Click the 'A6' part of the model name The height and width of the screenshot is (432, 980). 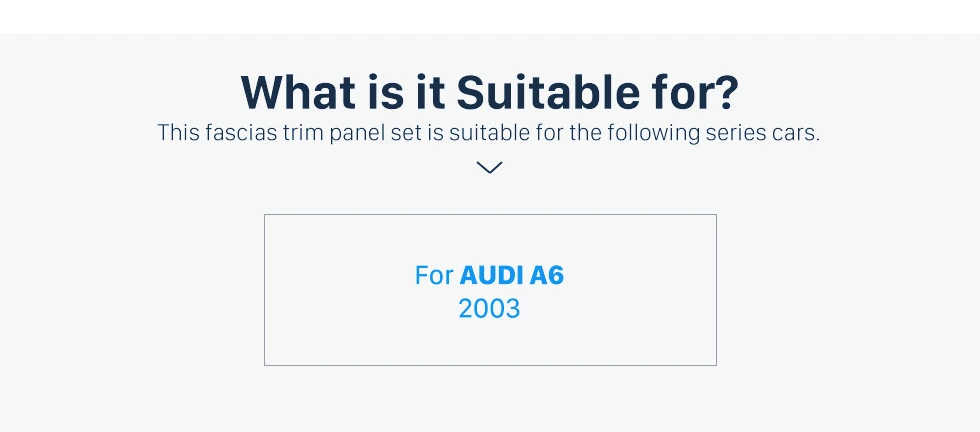[547, 276]
